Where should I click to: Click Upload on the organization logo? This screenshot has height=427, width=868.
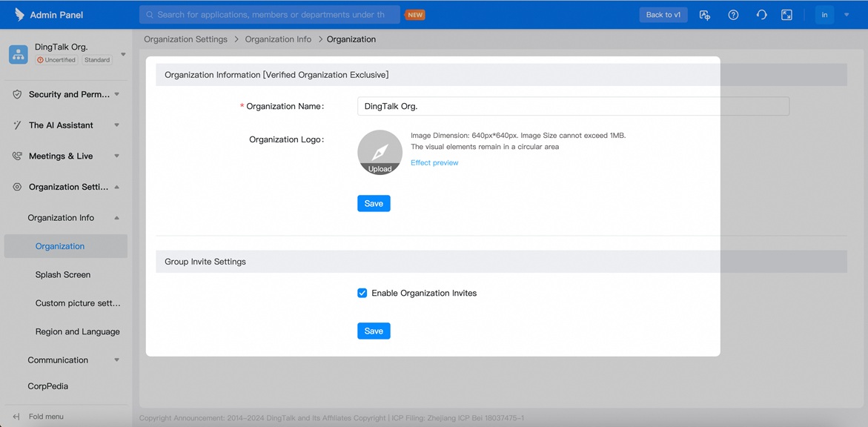click(x=380, y=169)
